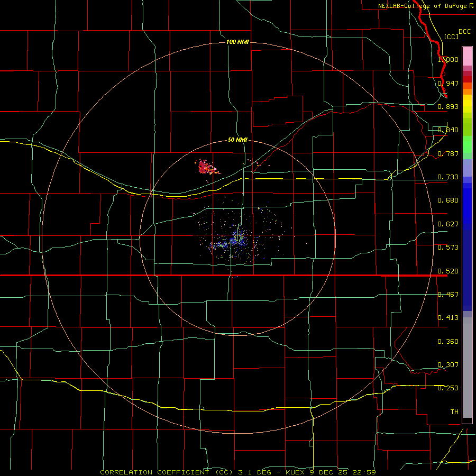The width and height of the screenshot is (476, 476).
Task: Click the 0.947 value on the color scale
Action: [448, 83]
